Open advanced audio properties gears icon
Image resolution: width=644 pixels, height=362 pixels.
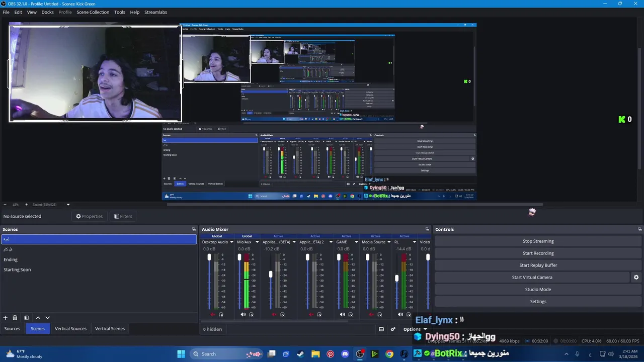click(x=393, y=329)
